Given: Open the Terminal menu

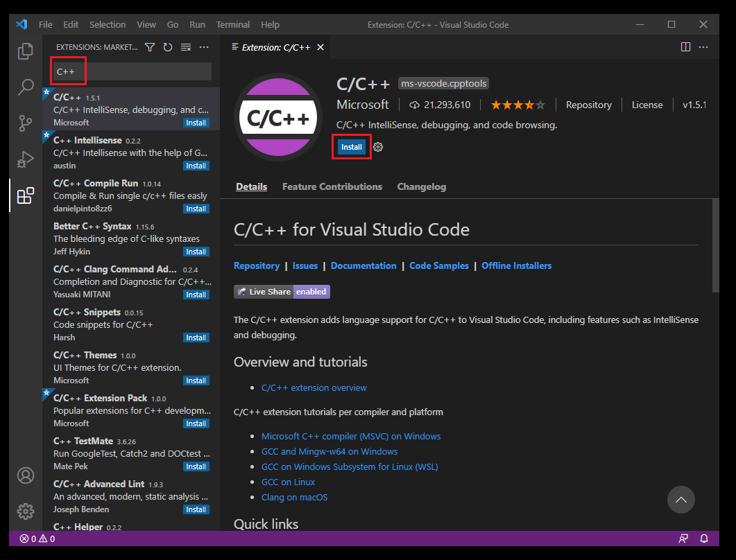Looking at the screenshot, I should [232, 24].
